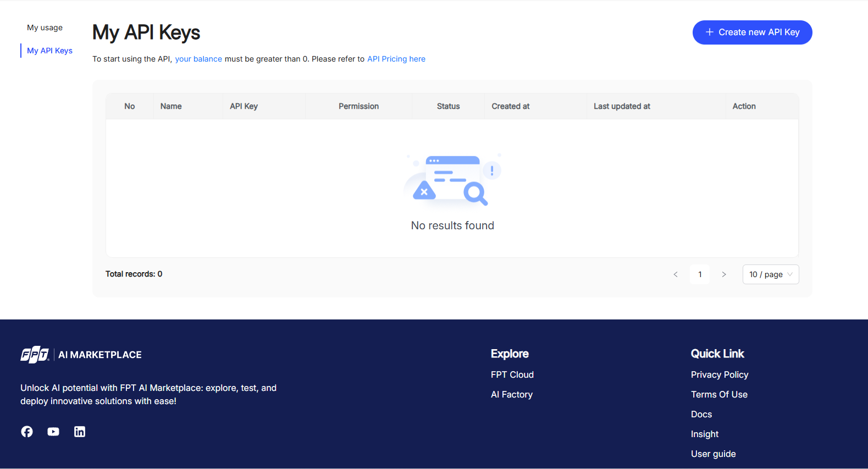
Task: View Terms Of Use
Action: pos(718,394)
